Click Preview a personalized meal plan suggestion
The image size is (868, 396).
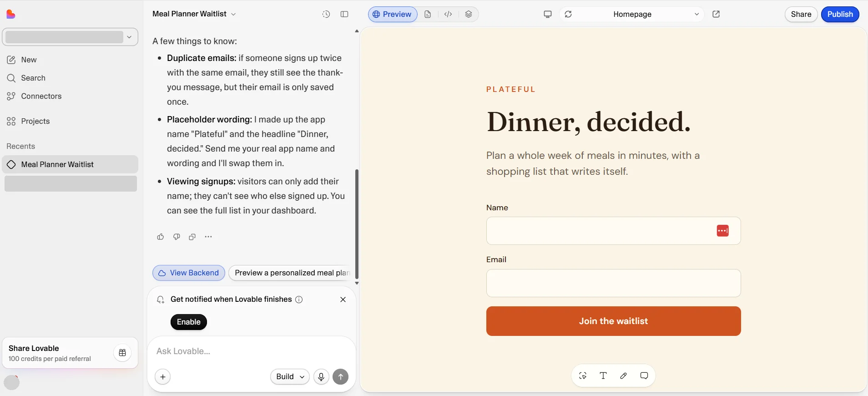(291, 273)
